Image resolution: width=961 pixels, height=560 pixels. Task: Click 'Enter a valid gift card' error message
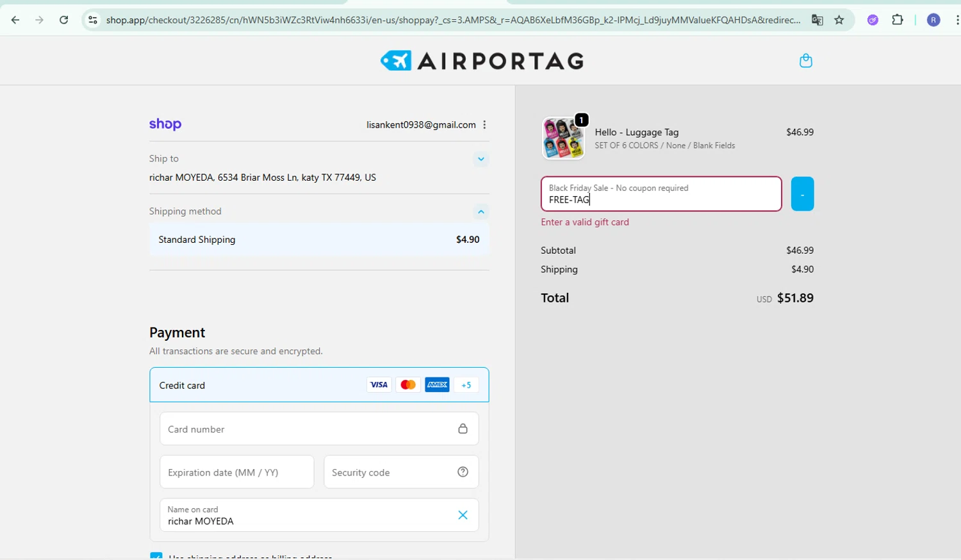point(585,222)
